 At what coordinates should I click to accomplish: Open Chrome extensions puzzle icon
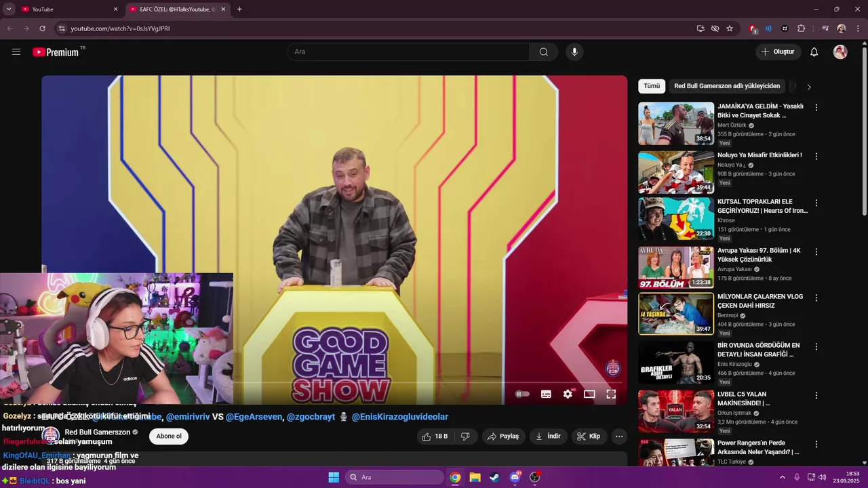pyautogui.click(x=802, y=28)
